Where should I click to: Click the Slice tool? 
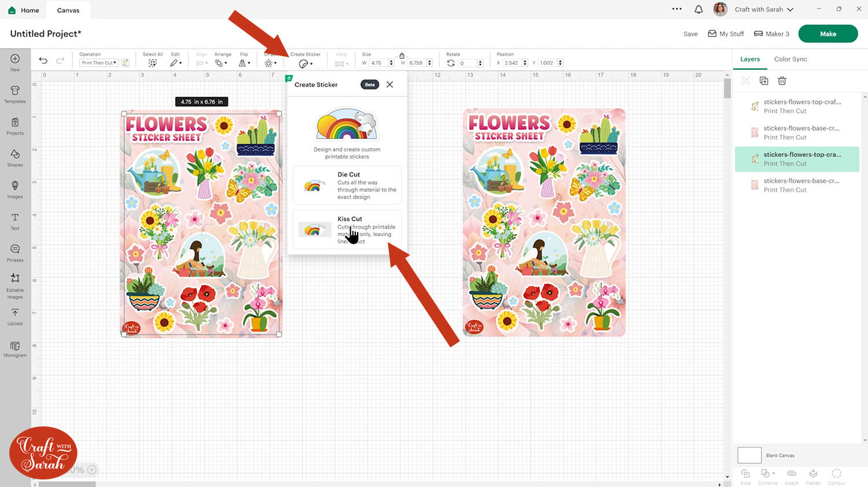745,477
